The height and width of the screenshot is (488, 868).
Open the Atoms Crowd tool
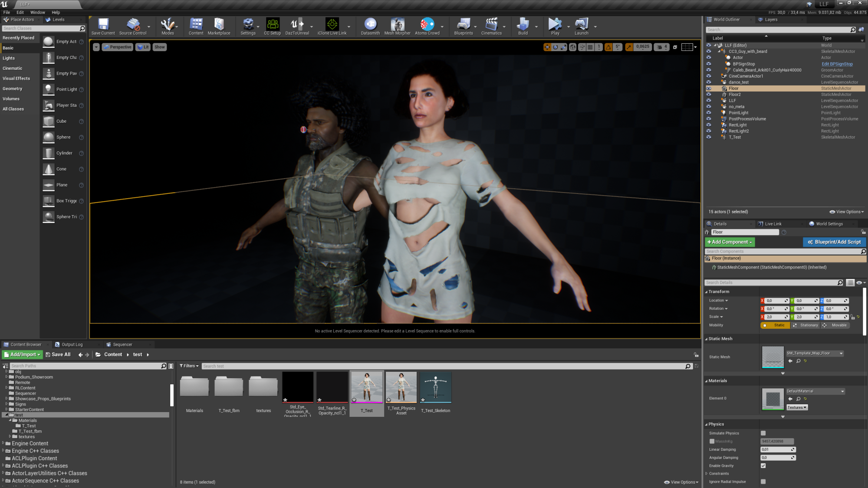[x=427, y=26]
